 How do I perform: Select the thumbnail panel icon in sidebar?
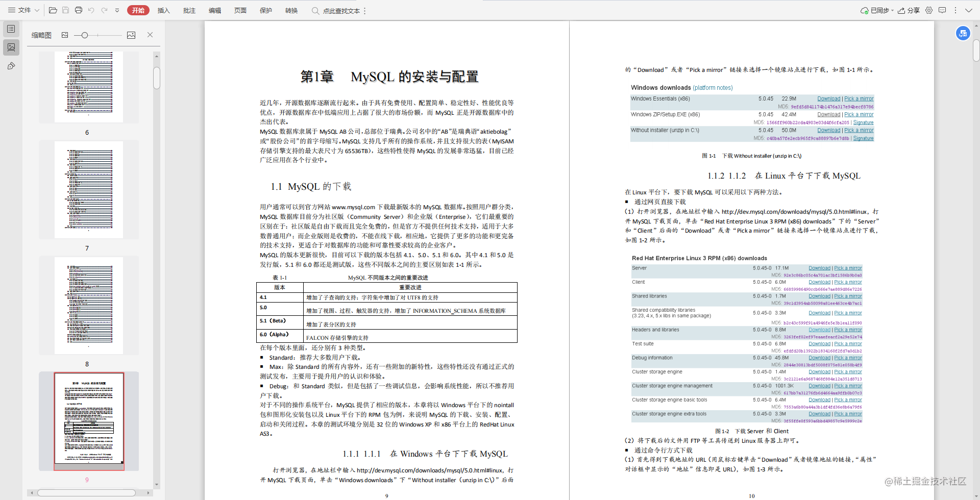[x=11, y=47]
